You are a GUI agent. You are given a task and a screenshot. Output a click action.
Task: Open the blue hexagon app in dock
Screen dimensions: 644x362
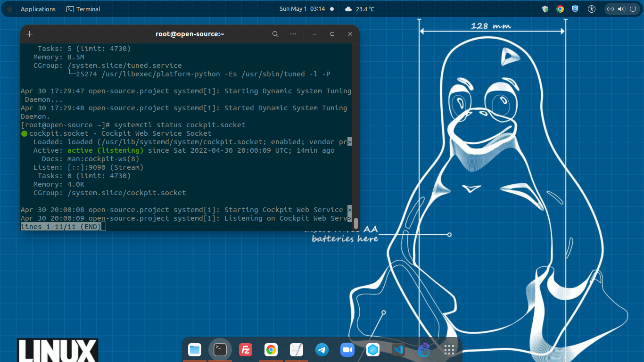(373, 350)
